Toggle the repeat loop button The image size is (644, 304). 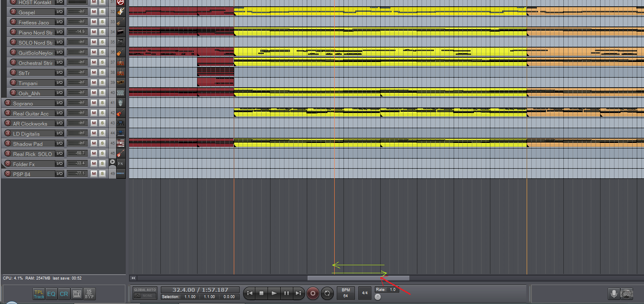pos(327,293)
